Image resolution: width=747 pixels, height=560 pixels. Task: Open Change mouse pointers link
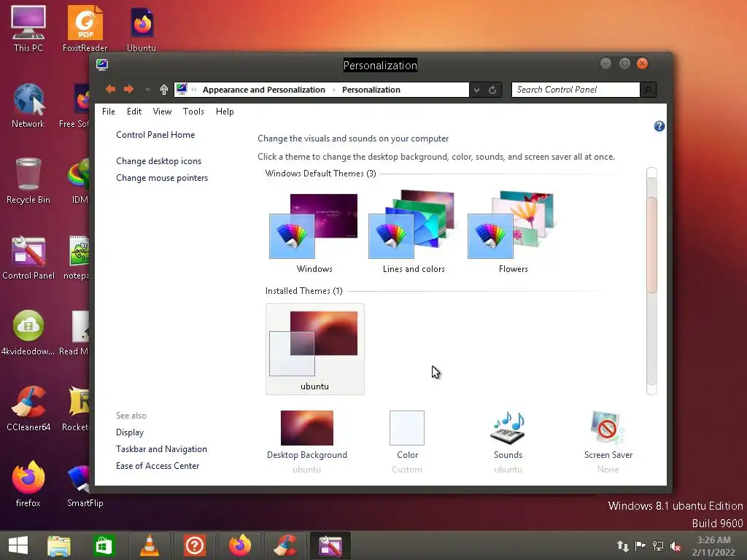point(162,178)
